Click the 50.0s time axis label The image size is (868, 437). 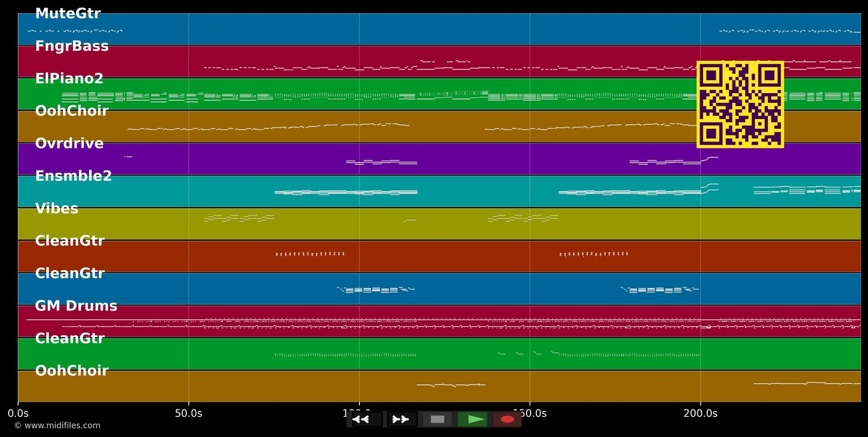189,413
